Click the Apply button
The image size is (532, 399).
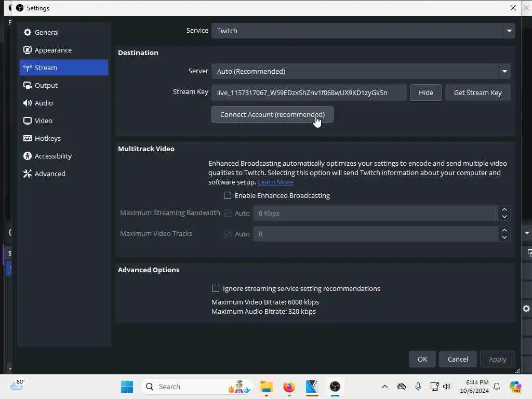coord(497,359)
